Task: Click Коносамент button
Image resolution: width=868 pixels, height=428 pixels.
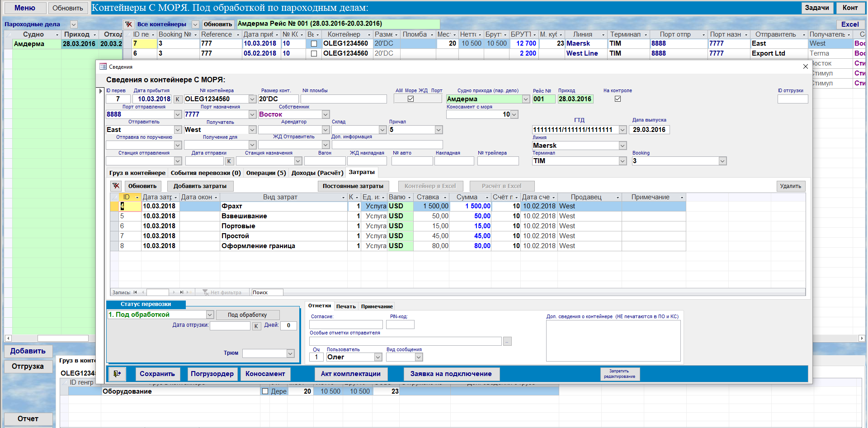Action: coord(265,374)
